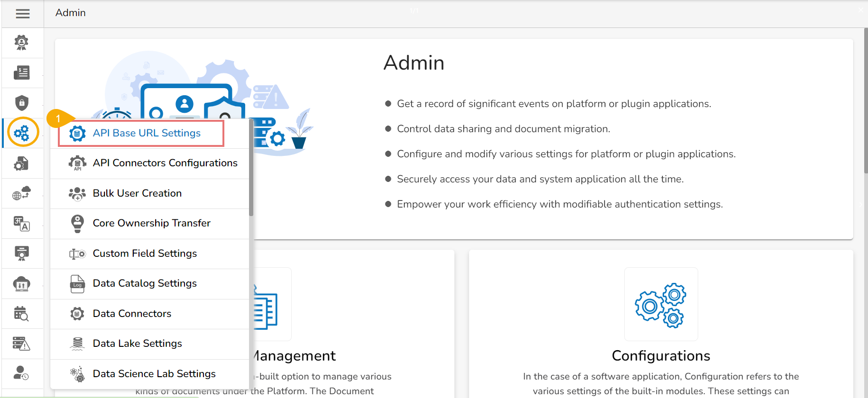Image resolution: width=868 pixels, height=398 pixels.
Task: Open the calendar search sidebar icon
Action: click(x=22, y=314)
